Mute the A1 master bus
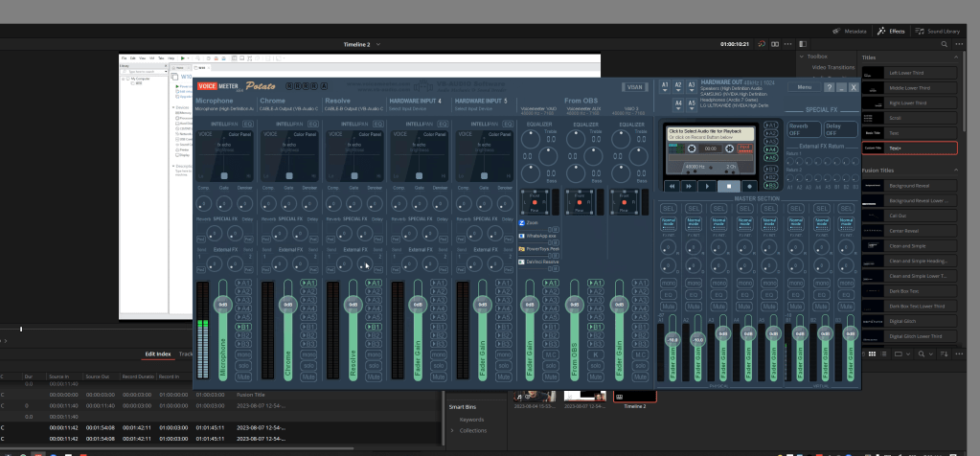This screenshot has width=980, height=456. (669, 307)
